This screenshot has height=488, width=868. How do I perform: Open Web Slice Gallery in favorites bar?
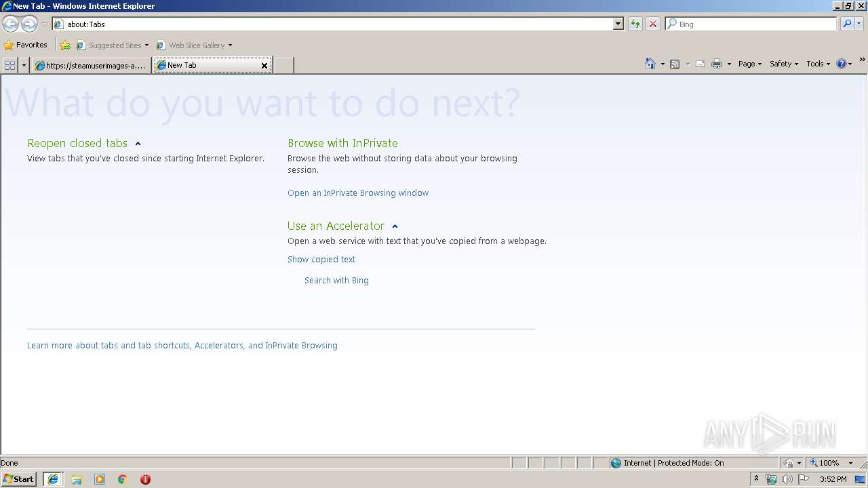coord(191,45)
